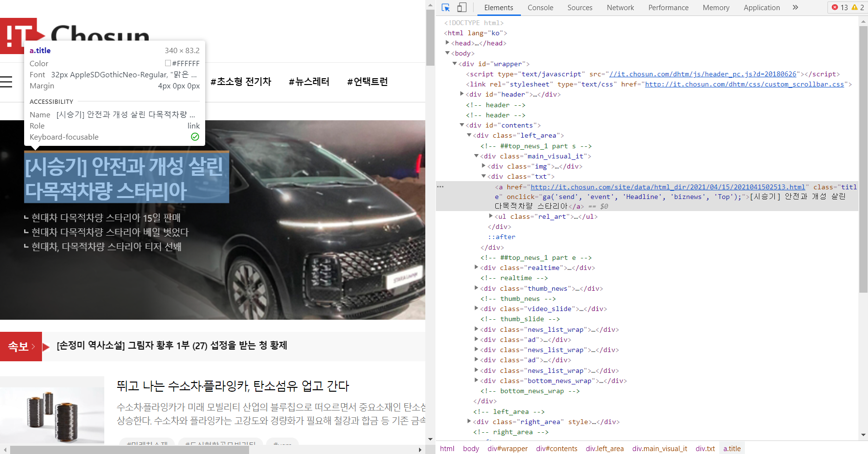868x454 pixels.
Task: Expand the div#header node
Action: 462,94
